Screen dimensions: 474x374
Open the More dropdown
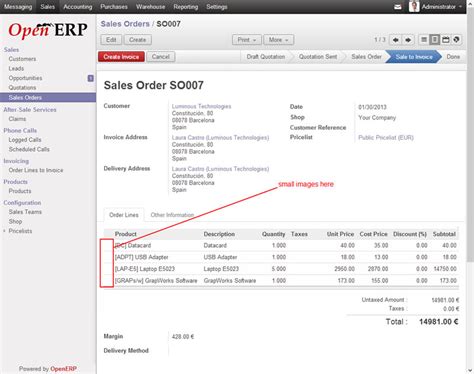279,40
